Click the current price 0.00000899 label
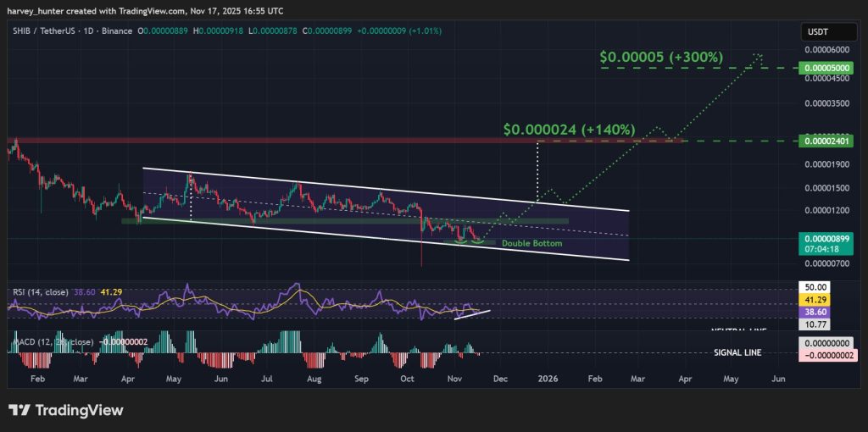Screen dimensions: 868x432 point(827,239)
